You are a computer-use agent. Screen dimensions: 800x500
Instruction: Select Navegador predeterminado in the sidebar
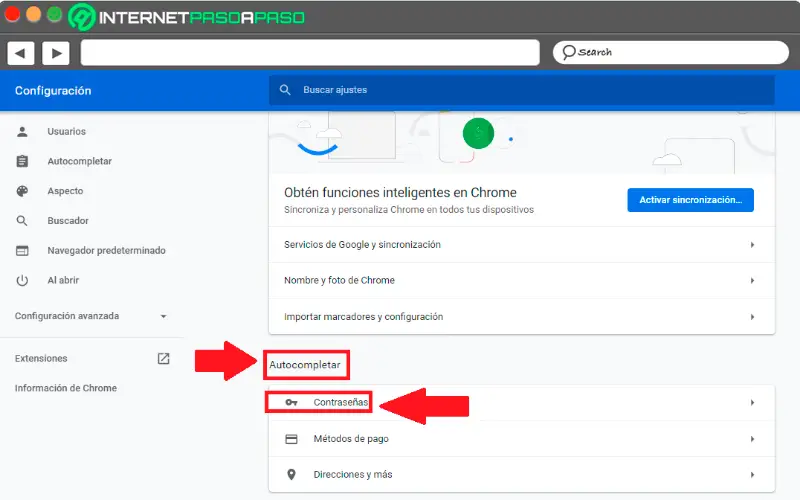[x=106, y=251]
